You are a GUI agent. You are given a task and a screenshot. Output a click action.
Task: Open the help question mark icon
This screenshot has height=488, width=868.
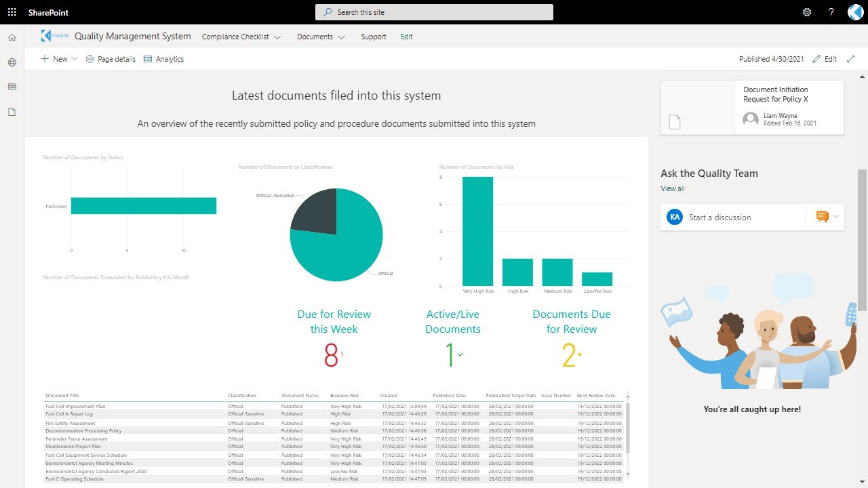tap(831, 12)
